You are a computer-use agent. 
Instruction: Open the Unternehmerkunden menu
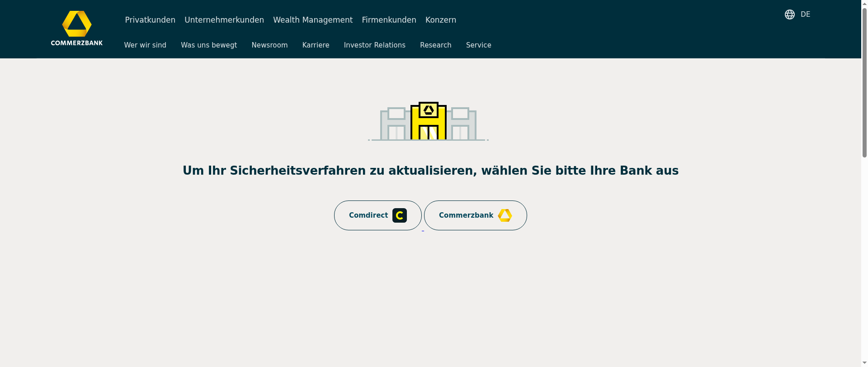[x=224, y=20]
